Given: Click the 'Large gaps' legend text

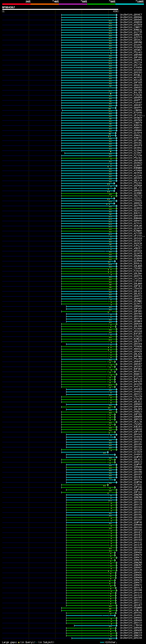Looking at the screenshot, I should point(10,642).
